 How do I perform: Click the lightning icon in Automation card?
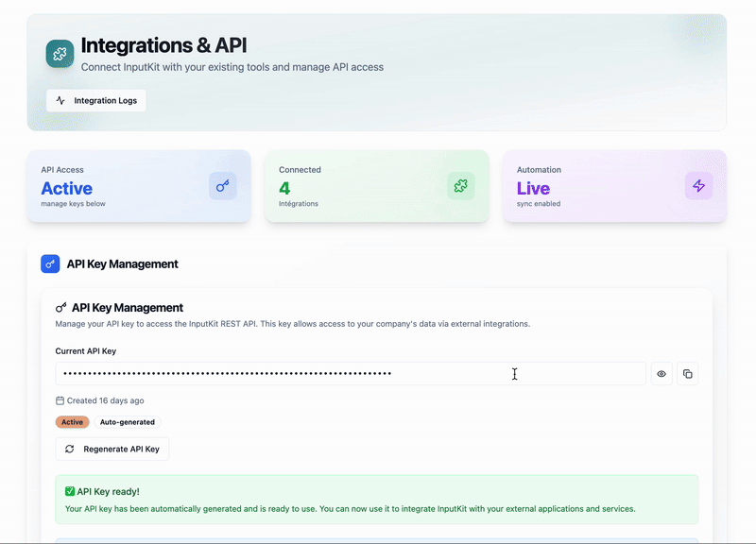[699, 186]
